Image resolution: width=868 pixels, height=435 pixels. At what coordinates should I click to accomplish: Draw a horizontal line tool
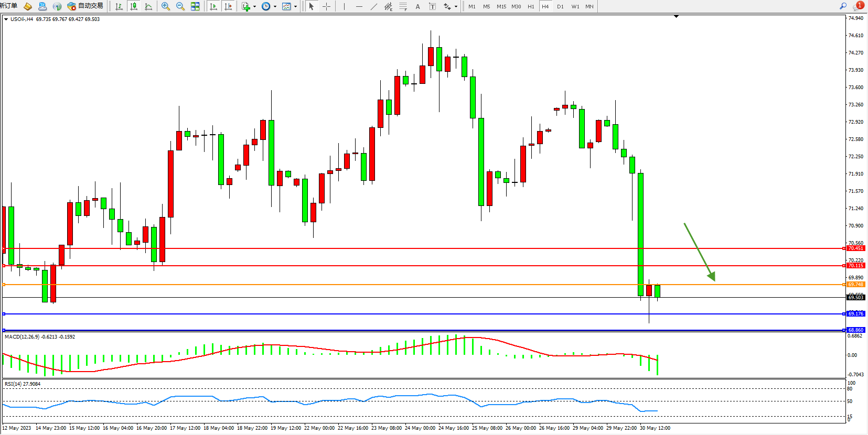[x=359, y=6]
